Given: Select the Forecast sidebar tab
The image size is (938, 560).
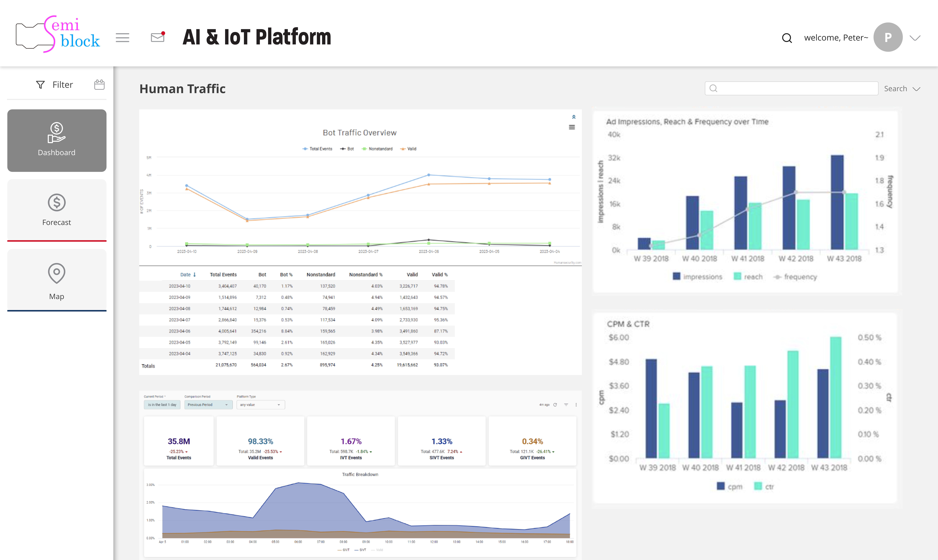Looking at the screenshot, I should point(57,210).
